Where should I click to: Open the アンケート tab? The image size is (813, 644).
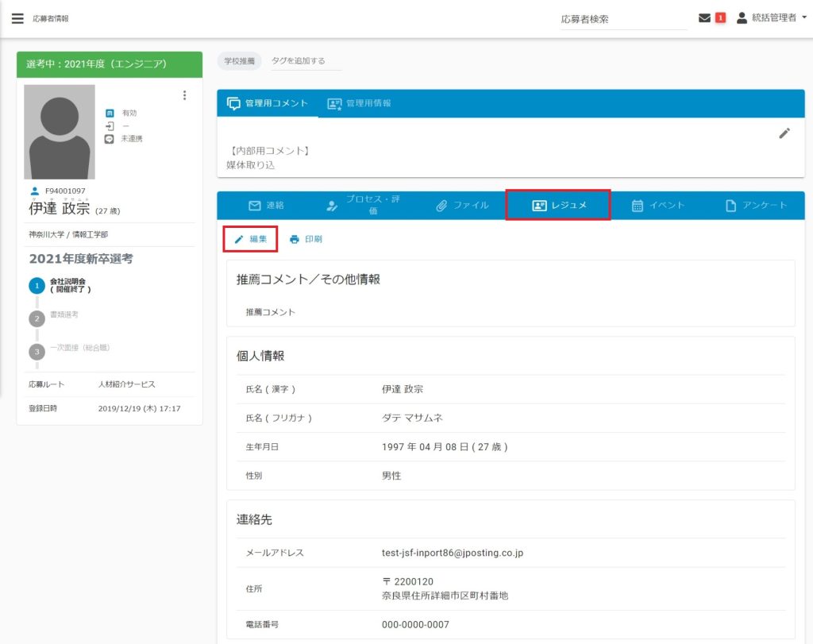pyautogui.click(x=756, y=206)
